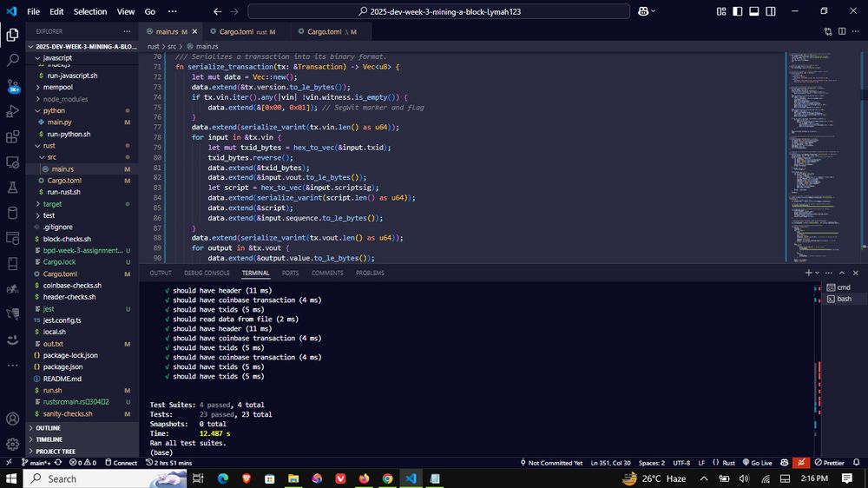Open Source Control view with pending changes badge
Viewport: 868px width, 488px height.
[12, 86]
